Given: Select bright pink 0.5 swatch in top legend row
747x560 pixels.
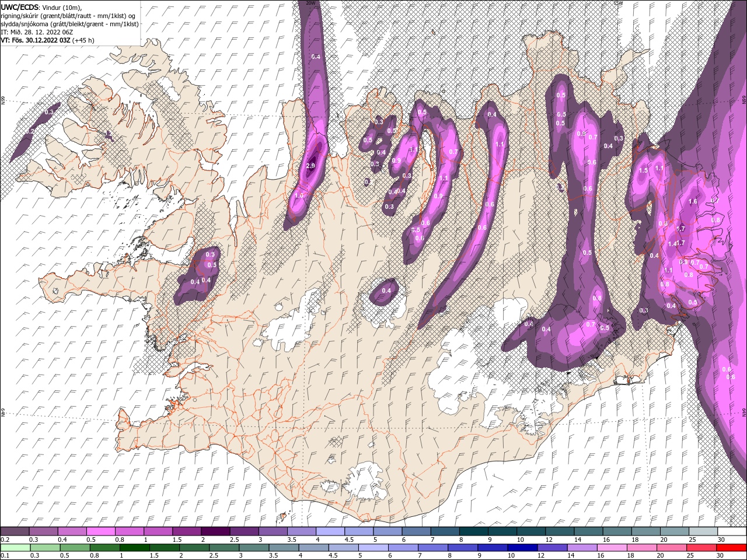Looking at the screenshot, I should coord(100,531).
